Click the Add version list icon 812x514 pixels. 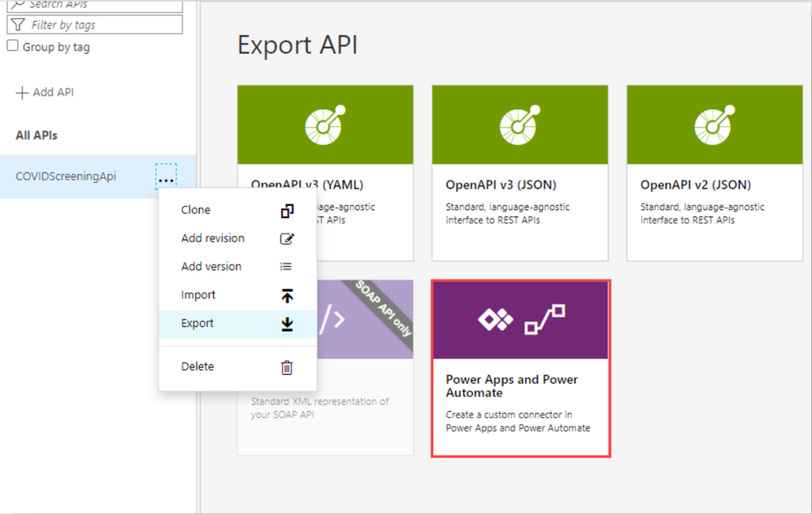(286, 266)
